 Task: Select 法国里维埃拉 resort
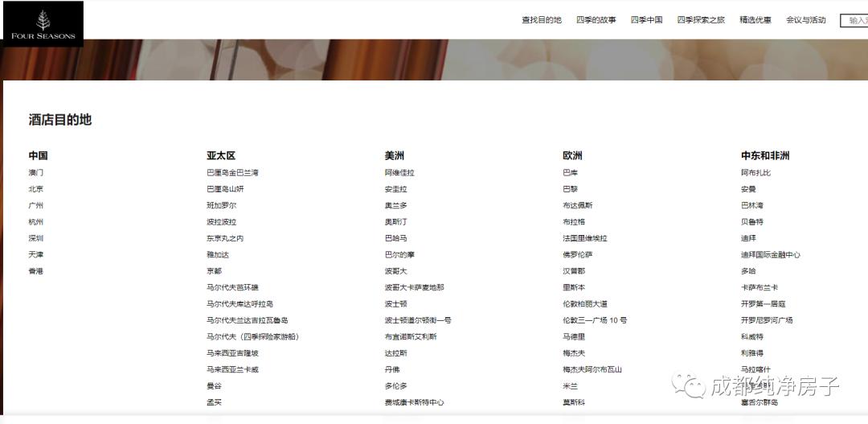coord(585,238)
